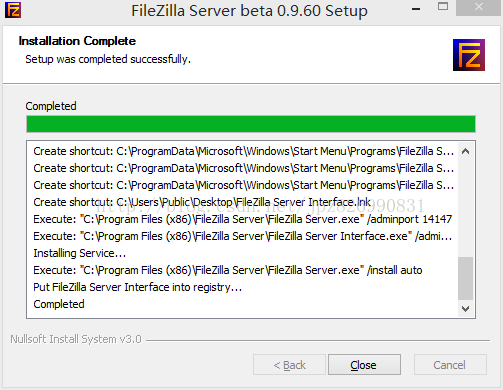
Task: Click the log scroll down arrow
Action: 466,309
